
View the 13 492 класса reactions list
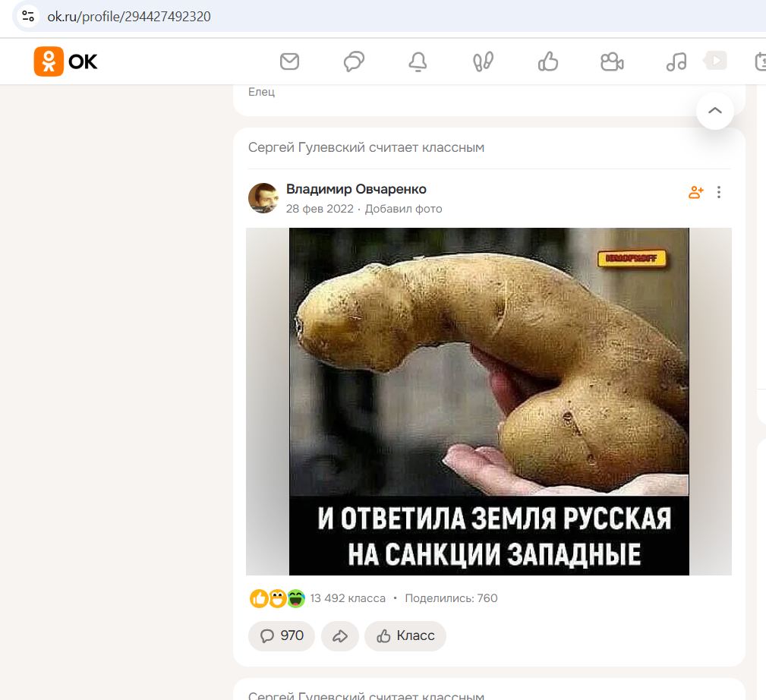(x=348, y=598)
